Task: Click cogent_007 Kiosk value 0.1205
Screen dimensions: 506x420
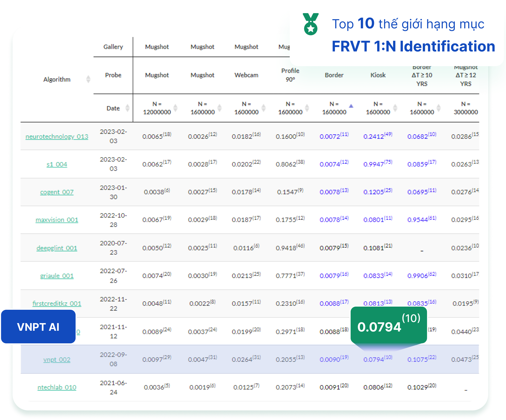Action: [378, 192]
